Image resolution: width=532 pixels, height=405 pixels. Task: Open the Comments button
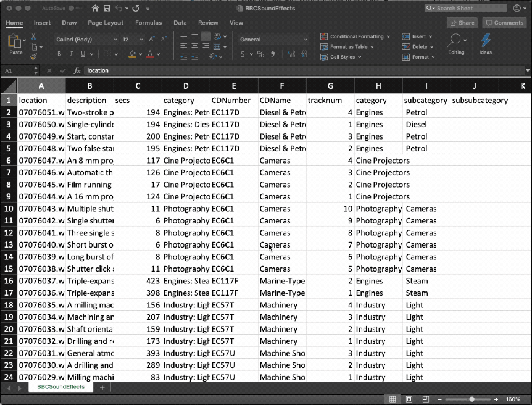click(x=504, y=23)
